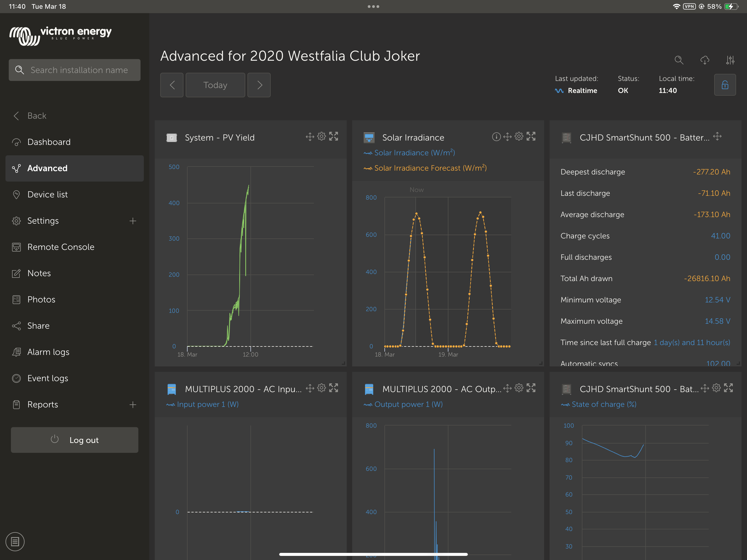Image resolution: width=747 pixels, height=560 pixels.
Task: Click the Total Ah drawn value
Action: tap(707, 279)
